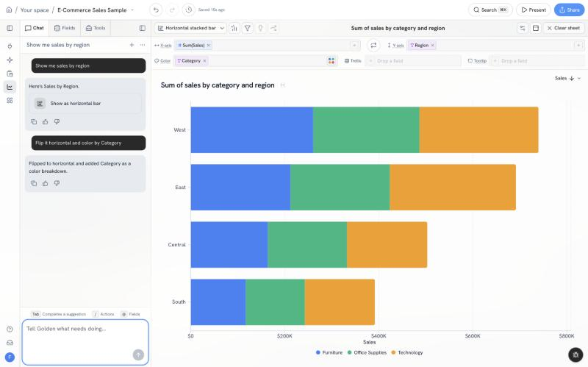
Task: Thumbs up the 'Here's Sales by Region' response
Action: pyautogui.click(x=46, y=122)
